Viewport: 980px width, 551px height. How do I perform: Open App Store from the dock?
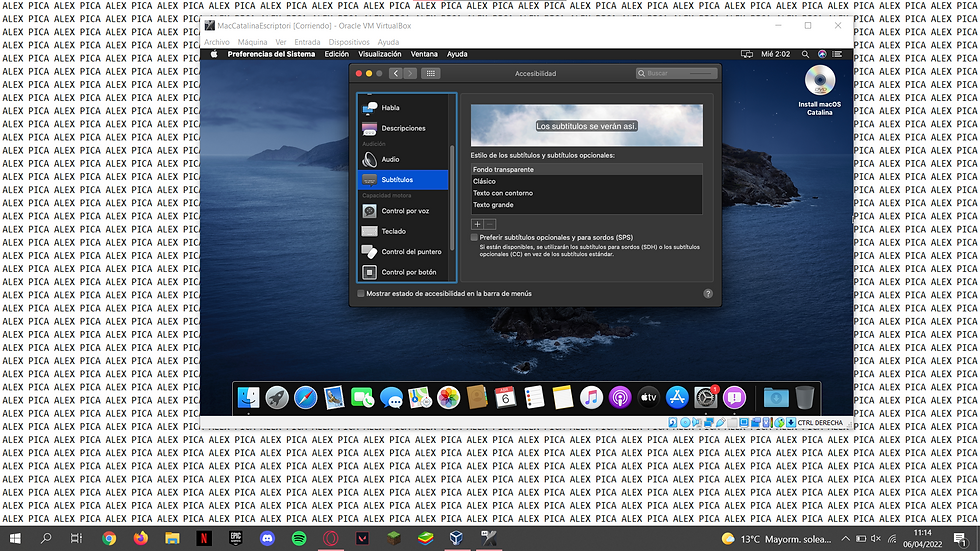point(677,397)
